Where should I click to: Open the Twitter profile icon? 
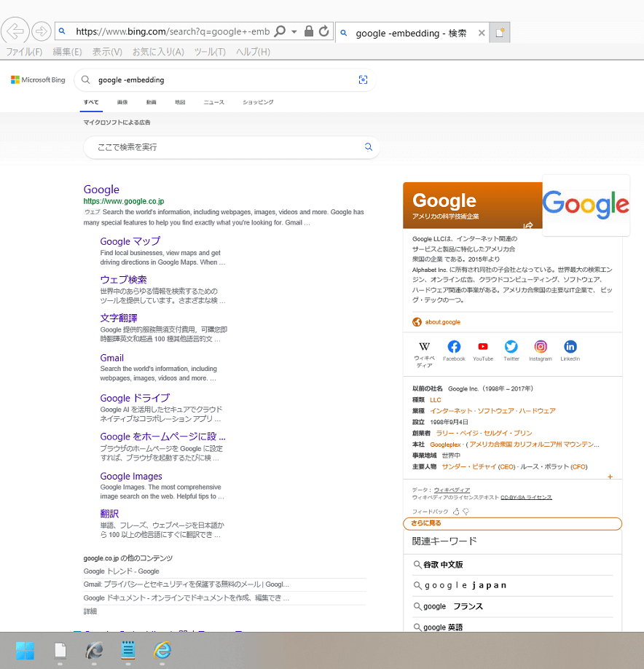coord(511,346)
